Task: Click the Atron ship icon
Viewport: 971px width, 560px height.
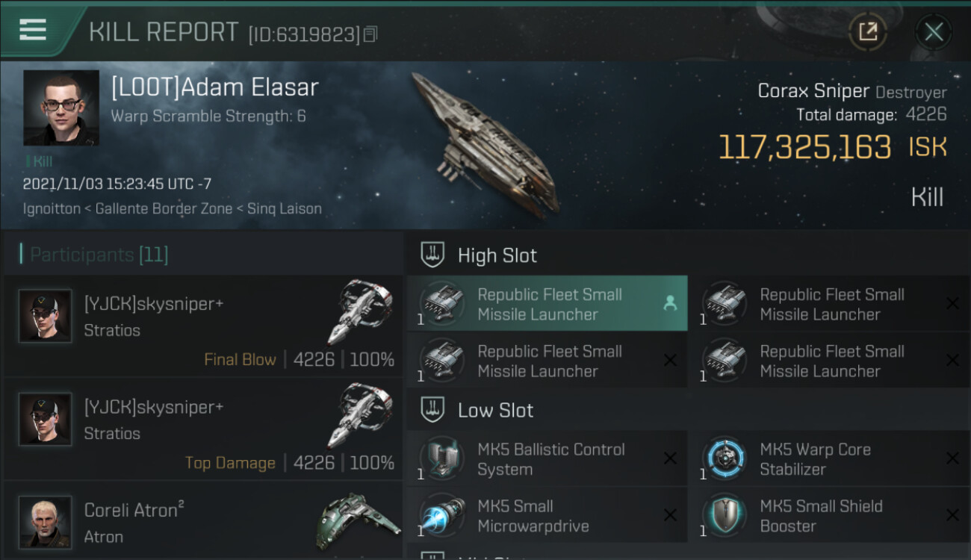Action: click(360, 521)
